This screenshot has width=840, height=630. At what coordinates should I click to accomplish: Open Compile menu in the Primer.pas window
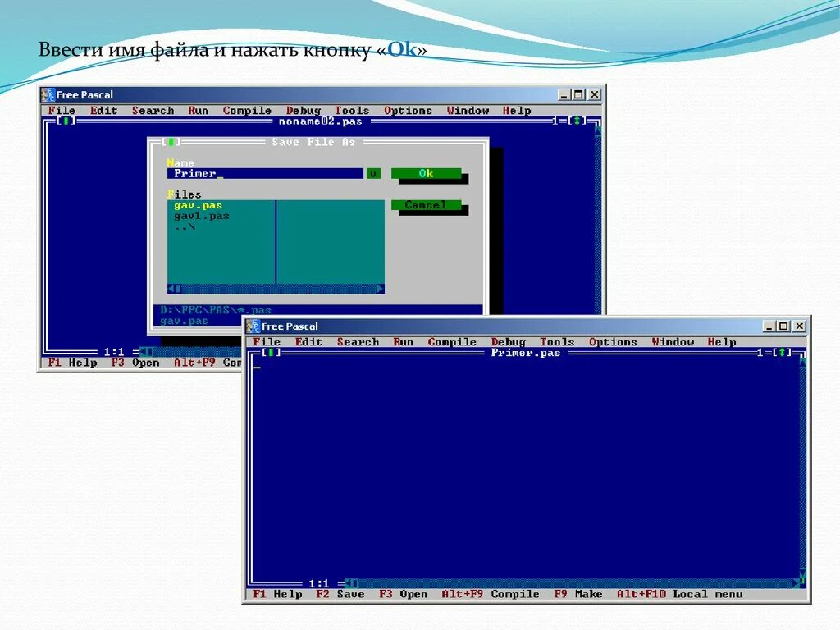coord(452,342)
